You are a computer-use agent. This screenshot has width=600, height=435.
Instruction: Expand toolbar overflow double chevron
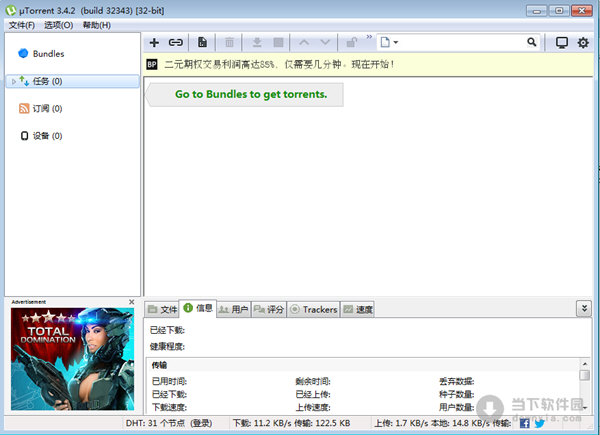coord(369,37)
